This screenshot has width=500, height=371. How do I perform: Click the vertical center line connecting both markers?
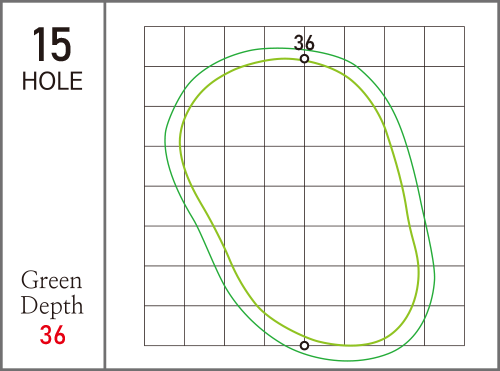point(304,202)
